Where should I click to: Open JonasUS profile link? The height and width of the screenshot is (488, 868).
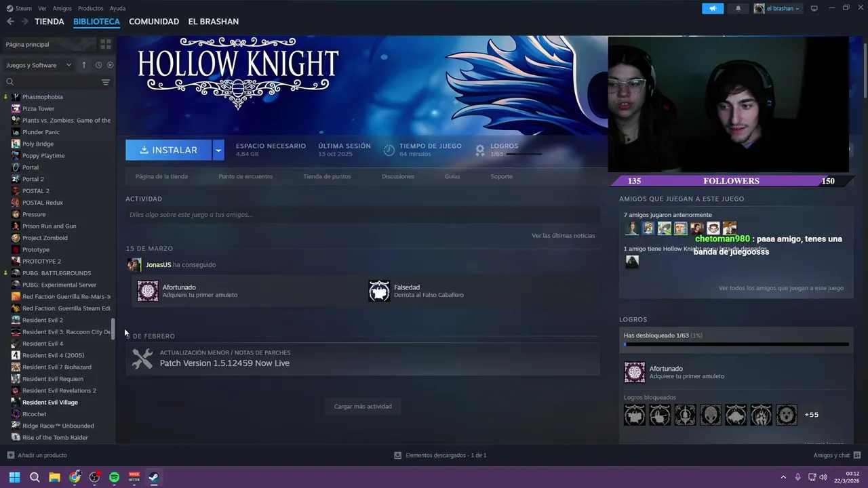[x=158, y=265]
